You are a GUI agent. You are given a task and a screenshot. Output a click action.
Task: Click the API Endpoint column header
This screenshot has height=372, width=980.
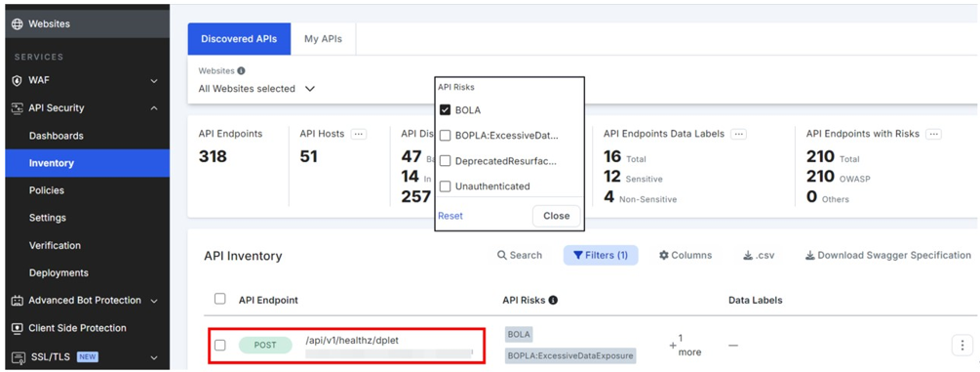[268, 300]
